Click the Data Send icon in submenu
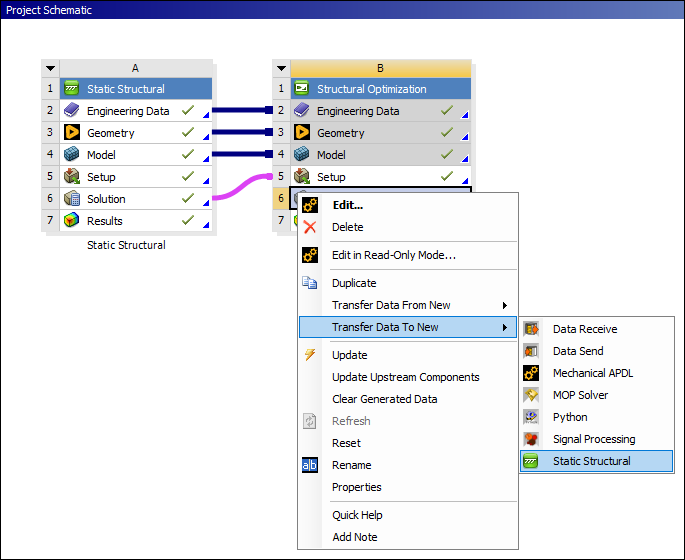Viewport: 685px width, 560px height. tap(531, 351)
